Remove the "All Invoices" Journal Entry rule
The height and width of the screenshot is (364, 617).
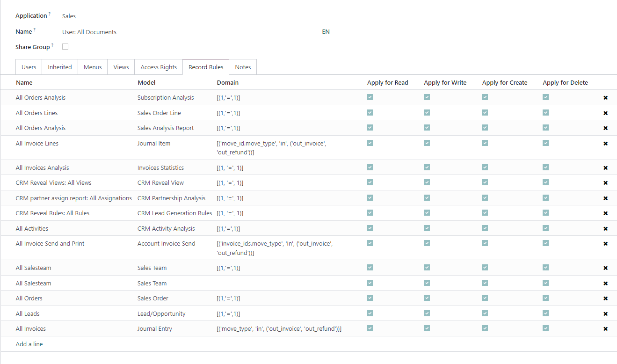605,328
